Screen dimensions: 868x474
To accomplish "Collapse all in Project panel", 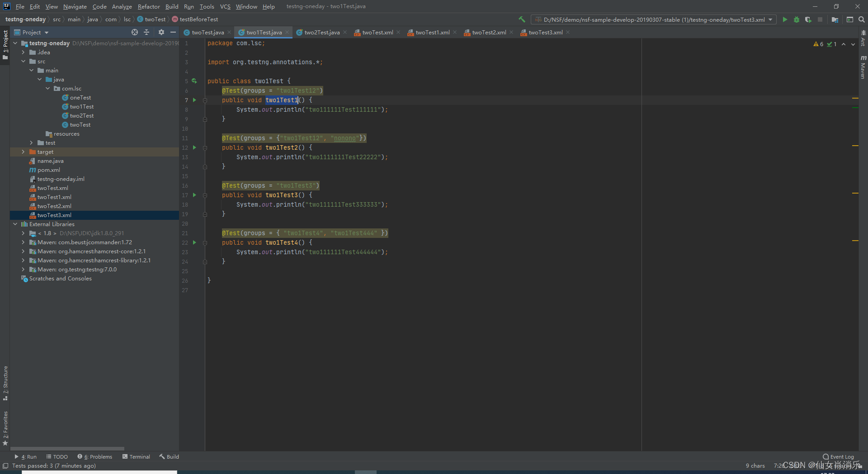I will pos(146,32).
